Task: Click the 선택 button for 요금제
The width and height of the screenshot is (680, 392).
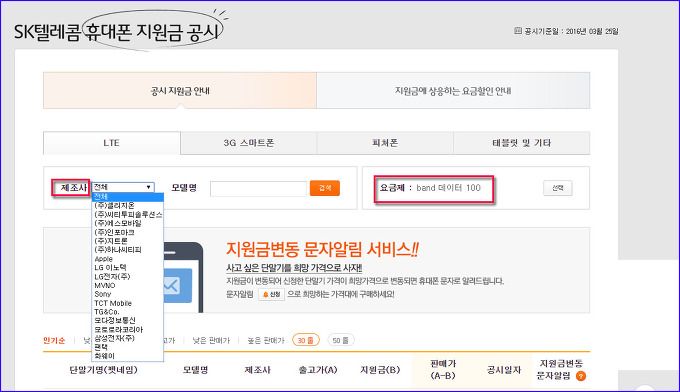Action: pos(558,188)
